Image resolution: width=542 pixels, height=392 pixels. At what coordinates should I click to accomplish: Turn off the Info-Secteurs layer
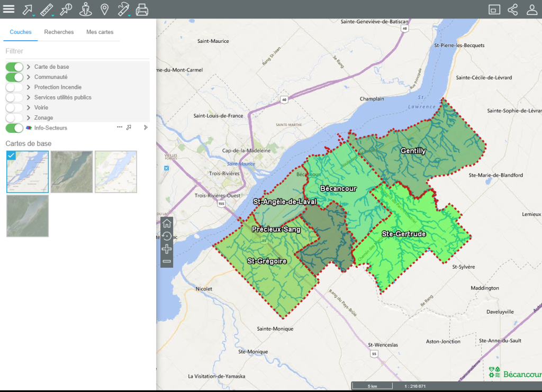coord(13,127)
